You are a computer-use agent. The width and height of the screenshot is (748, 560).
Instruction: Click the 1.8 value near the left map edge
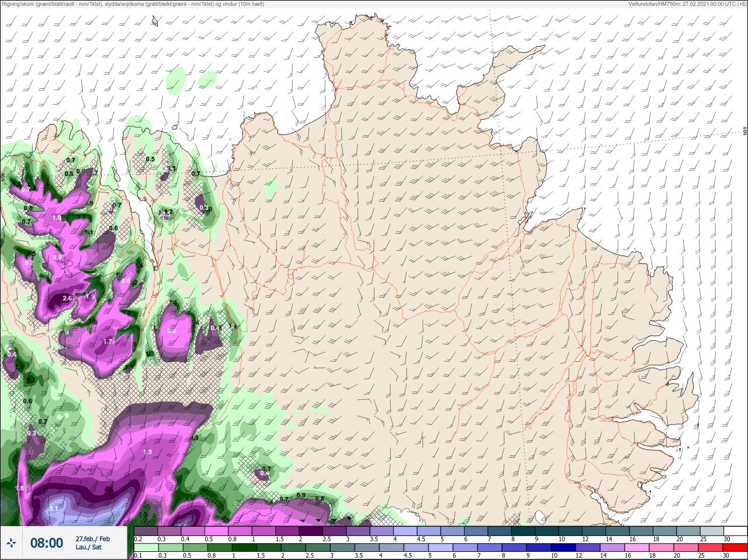[19, 488]
